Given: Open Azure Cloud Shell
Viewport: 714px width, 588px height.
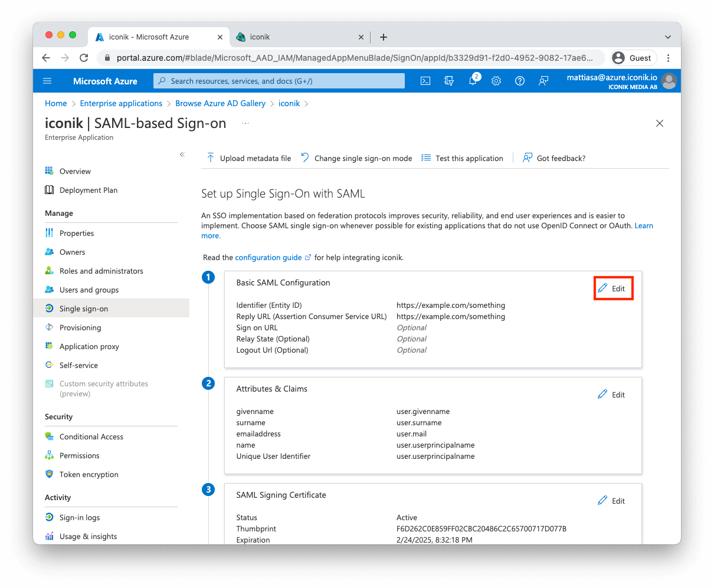Looking at the screenshot, I should [x=425, y=81].
